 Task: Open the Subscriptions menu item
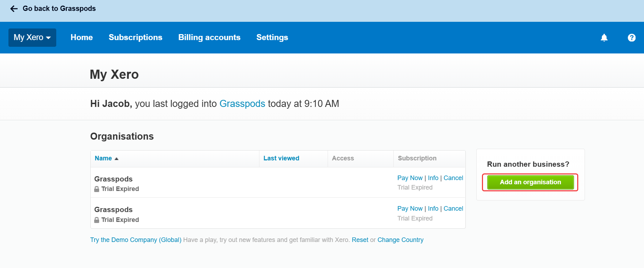(x=135, y=38)
